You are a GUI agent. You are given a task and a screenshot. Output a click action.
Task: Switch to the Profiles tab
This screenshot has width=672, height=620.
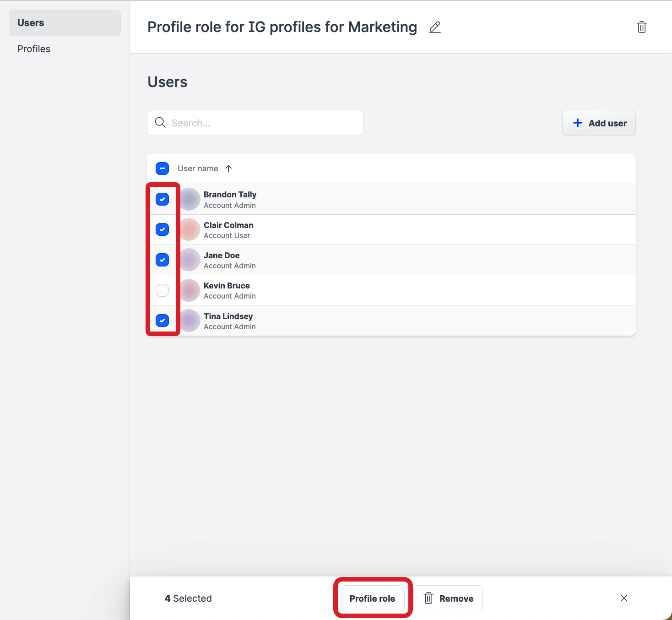coord(33,49)
